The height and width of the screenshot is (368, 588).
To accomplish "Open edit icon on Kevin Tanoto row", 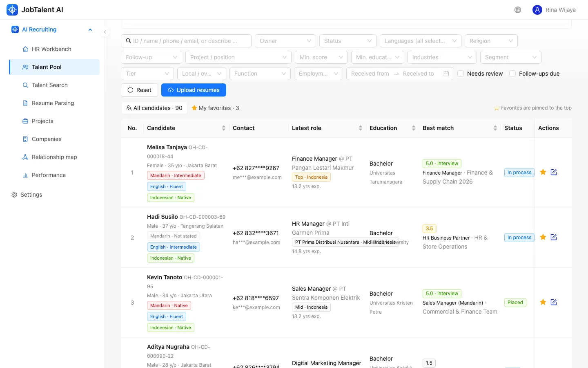I will [554, 302].
